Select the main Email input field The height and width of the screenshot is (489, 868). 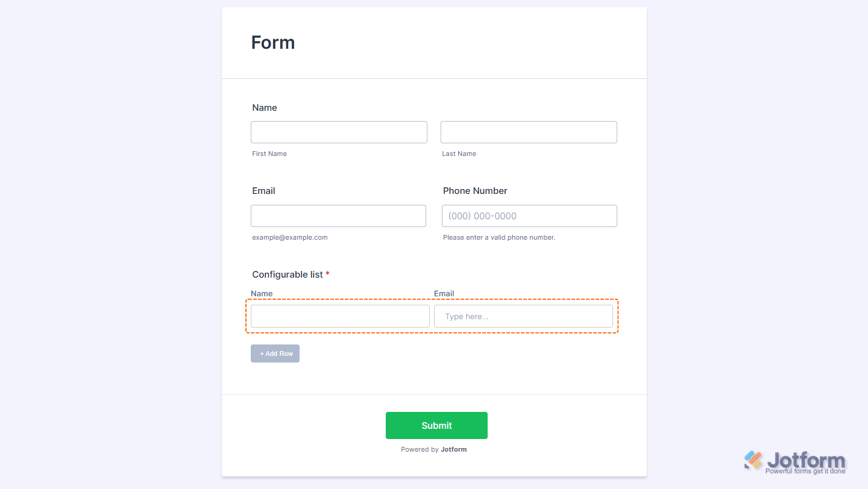[x=338, y=216]
